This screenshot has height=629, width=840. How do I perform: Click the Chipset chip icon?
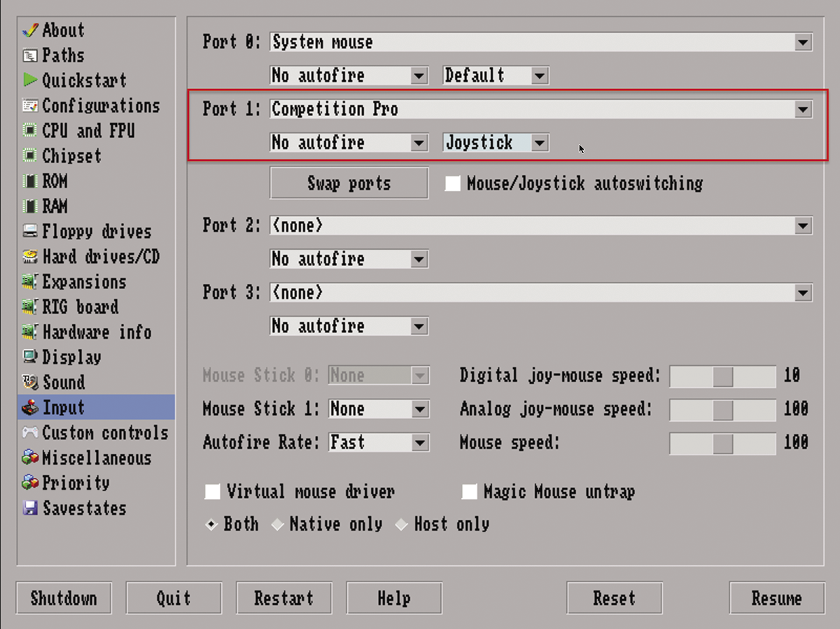[30, 156]
